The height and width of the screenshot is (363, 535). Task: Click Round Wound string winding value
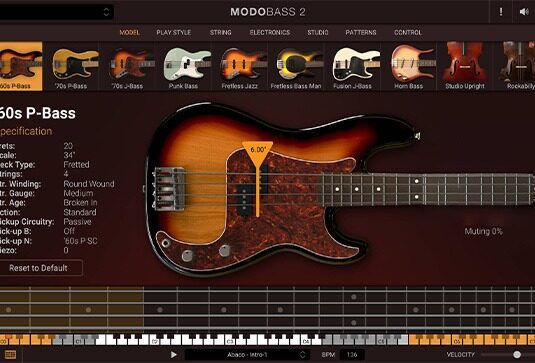(89, 184)
